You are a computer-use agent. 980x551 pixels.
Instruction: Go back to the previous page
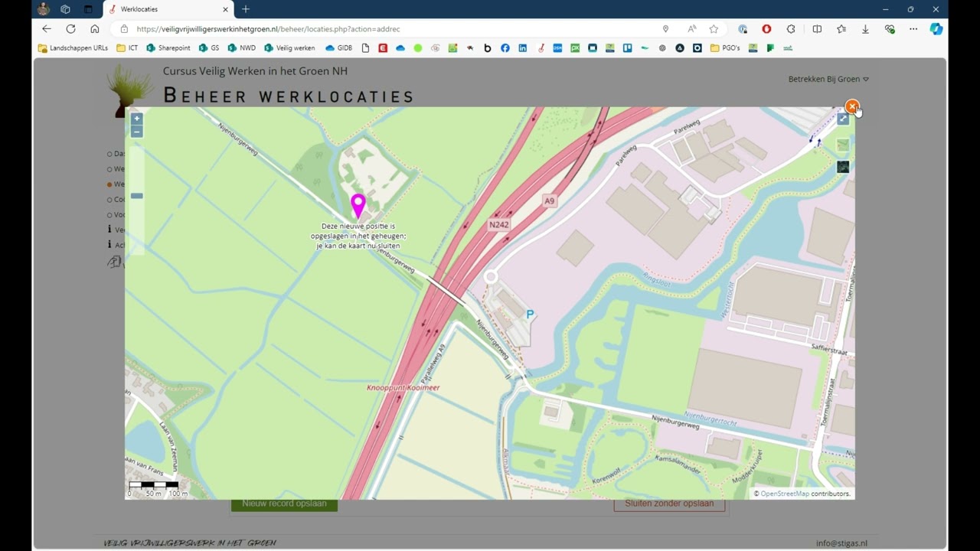pyautogui.click(x=47, y=29)
